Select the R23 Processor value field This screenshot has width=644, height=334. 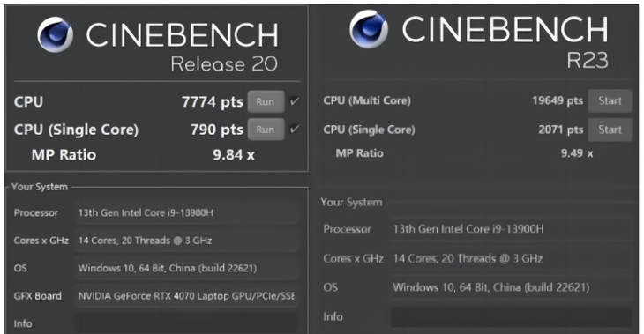[x=511, y=229]
